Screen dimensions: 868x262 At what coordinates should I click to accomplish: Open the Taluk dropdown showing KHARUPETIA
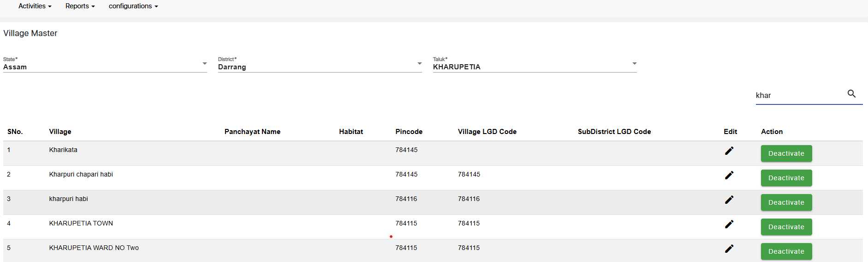[535, 64]
